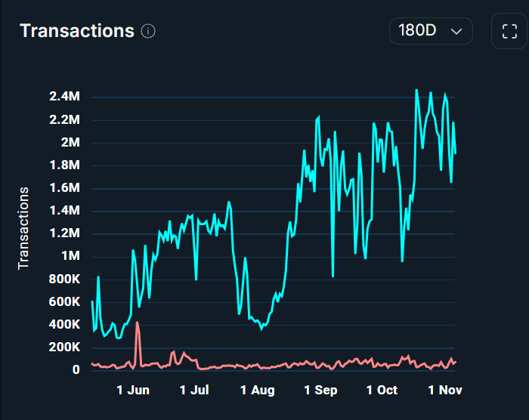This screenshot has width=529, height=420.
Task: Click the chevron arrow next to 180D
Action: (x=456, y=32)
